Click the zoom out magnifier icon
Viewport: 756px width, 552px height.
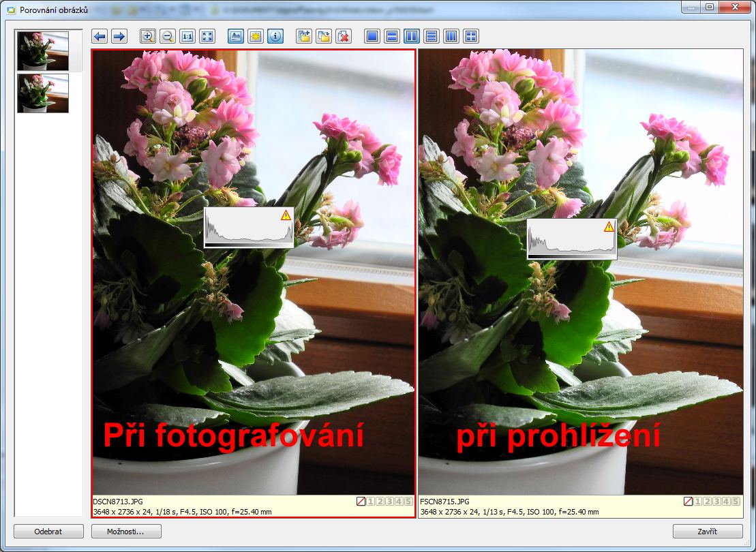pos(168,36)
